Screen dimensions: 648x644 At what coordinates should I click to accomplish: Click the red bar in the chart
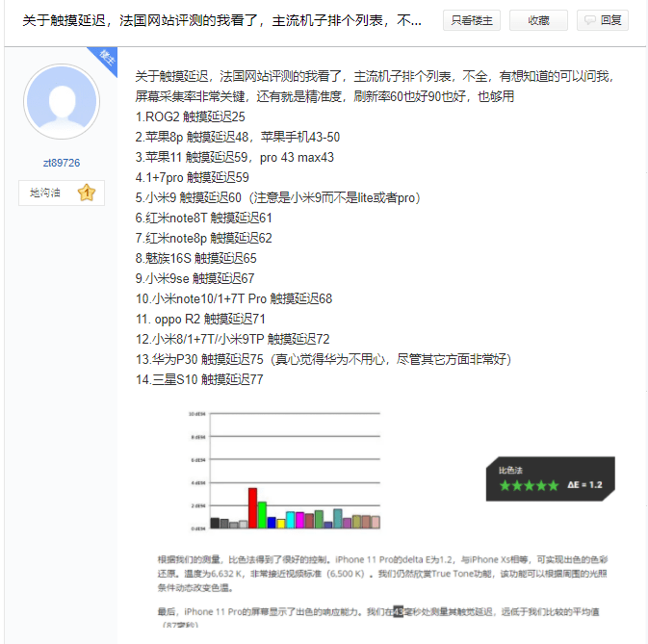pos(252,508)
